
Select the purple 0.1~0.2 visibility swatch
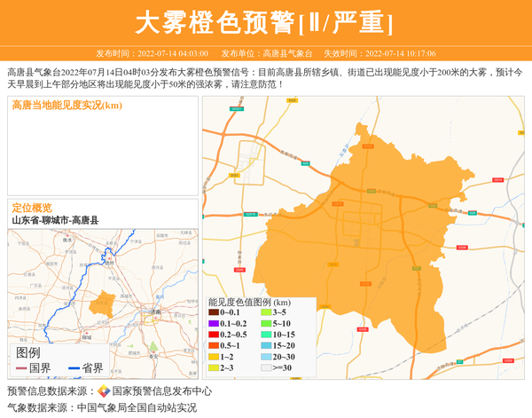(x=214, y=324)
